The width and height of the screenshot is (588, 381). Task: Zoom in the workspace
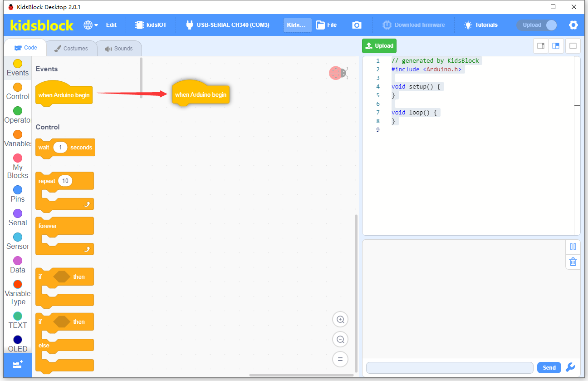[340, 319]
